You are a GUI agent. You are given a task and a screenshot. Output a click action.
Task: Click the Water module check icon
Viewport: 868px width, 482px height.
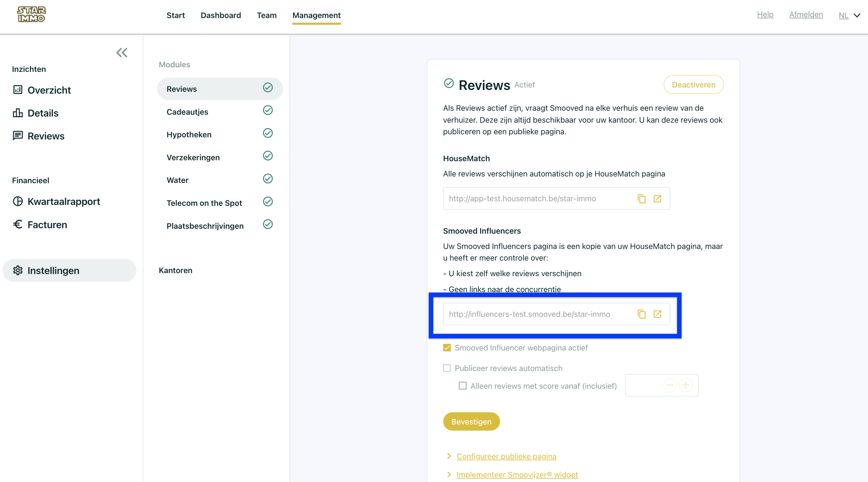[x=268, y=179]
